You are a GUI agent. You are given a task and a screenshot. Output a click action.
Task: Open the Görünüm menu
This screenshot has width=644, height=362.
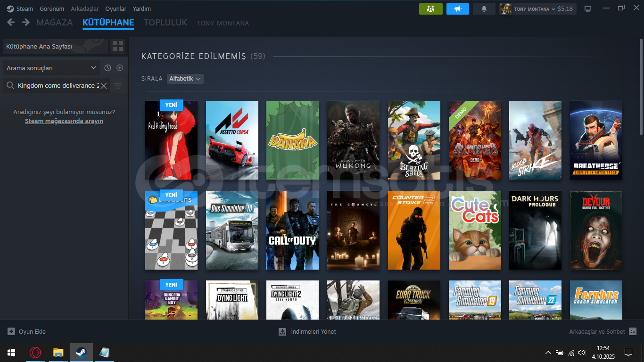(x=52, y=8)
